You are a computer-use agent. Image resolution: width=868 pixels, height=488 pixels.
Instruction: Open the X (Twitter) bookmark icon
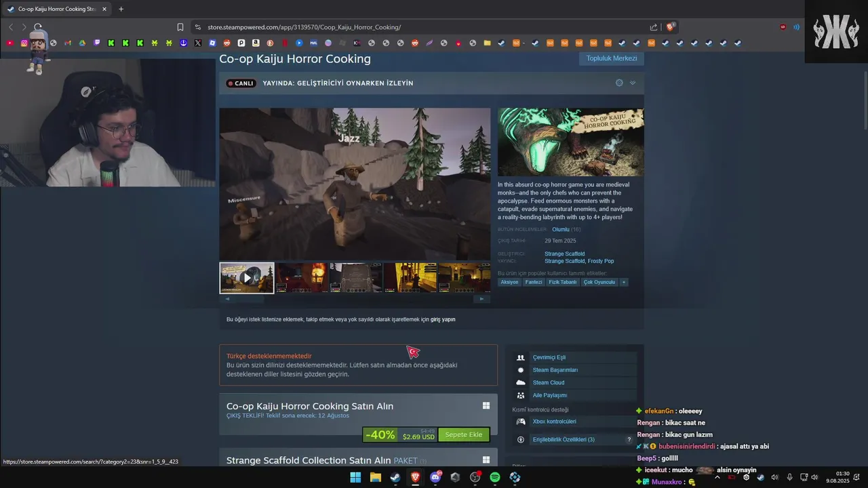[x=198, y=43]
